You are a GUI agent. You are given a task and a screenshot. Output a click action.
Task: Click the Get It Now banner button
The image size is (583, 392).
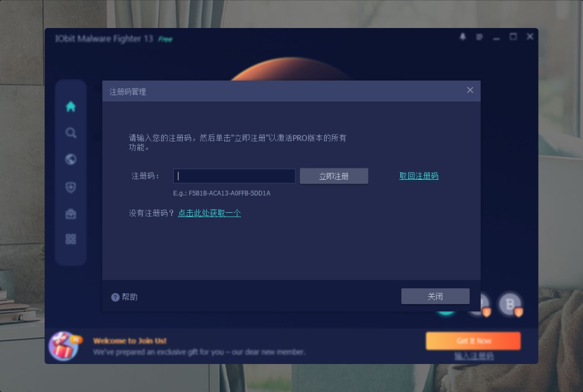[473, 340]
